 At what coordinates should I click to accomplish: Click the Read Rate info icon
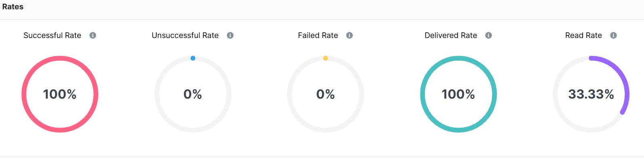click(x=613, y=36)
